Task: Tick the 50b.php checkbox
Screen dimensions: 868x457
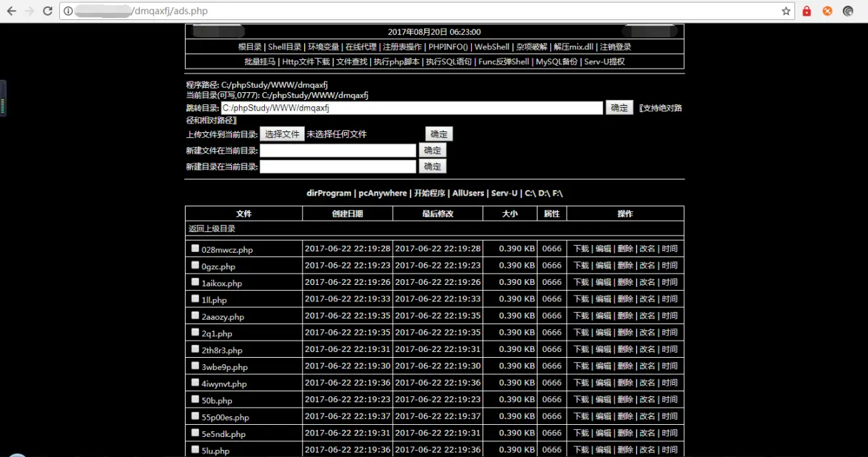Action: tap(196, 399)
